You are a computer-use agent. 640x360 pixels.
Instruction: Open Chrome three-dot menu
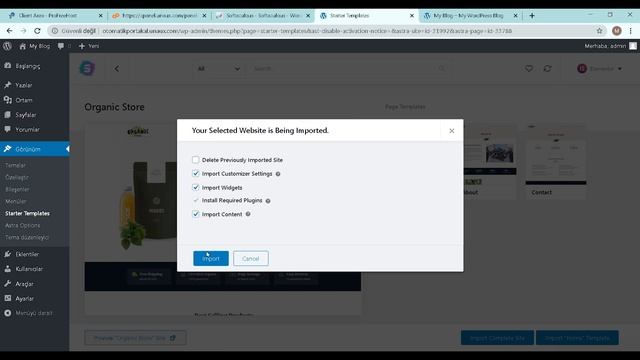[631, 31]
